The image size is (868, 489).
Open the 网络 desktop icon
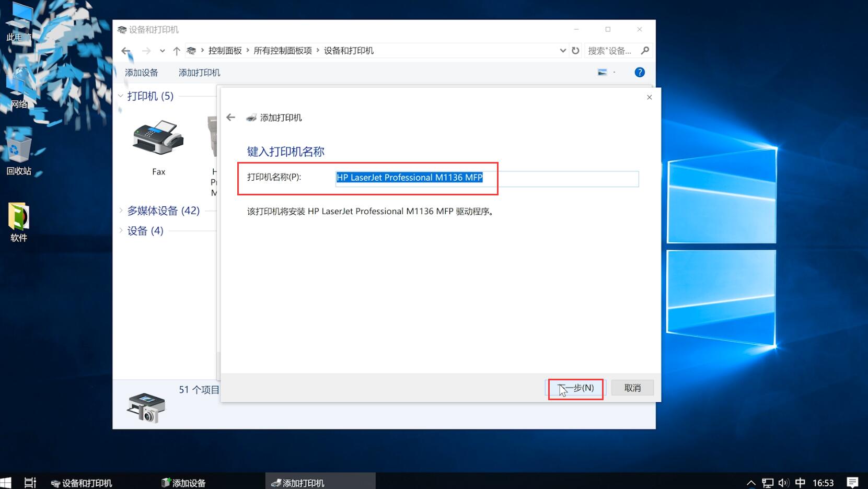pos(19,89)
